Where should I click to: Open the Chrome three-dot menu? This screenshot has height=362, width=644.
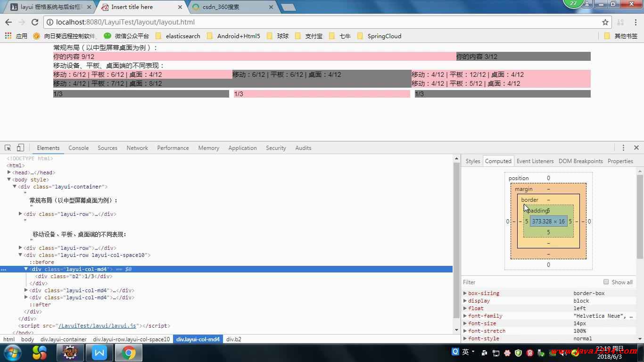(x=636, y=22)
